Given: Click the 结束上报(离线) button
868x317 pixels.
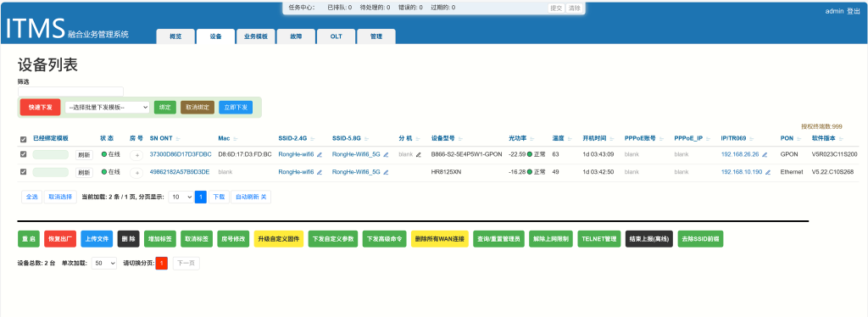Looking at the screenshot, I should click(x=648, y=239).
